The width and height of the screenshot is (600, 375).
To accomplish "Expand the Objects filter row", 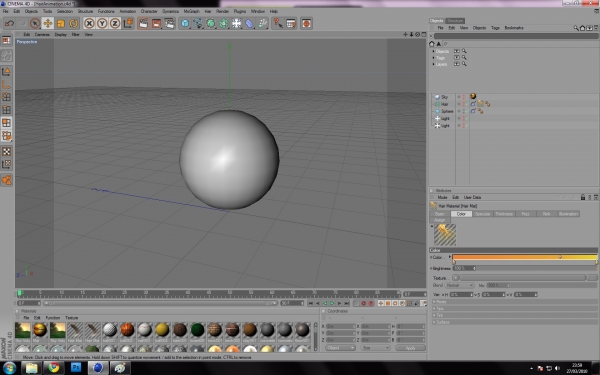I will click(x=434, y=51).
